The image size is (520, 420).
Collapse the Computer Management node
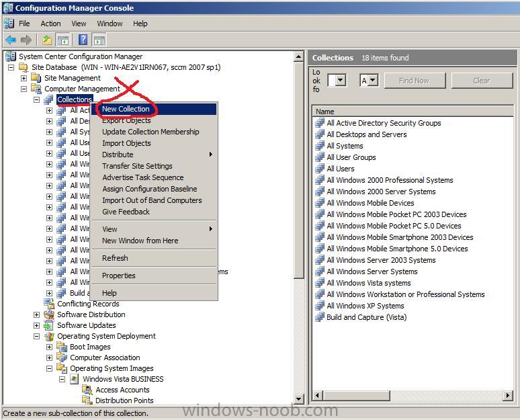point(24,89)
